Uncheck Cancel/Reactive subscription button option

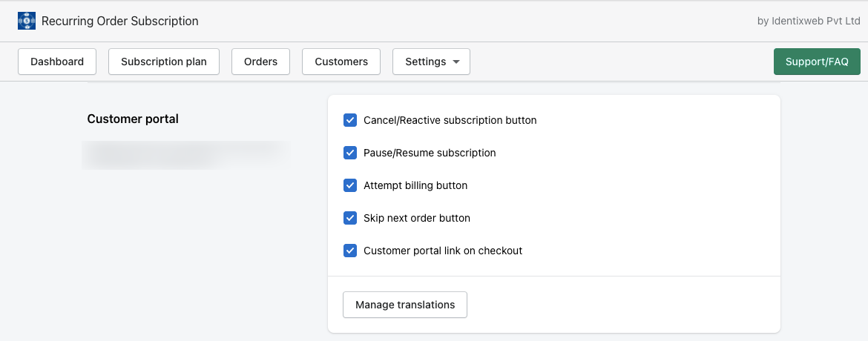click(350, 120)
